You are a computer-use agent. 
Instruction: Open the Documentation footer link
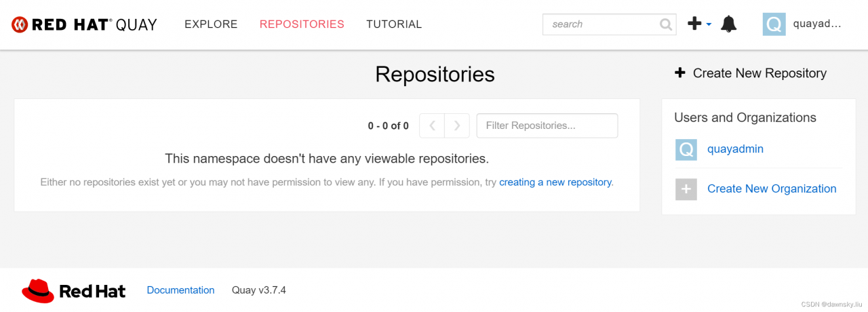(x=180, y=290)
